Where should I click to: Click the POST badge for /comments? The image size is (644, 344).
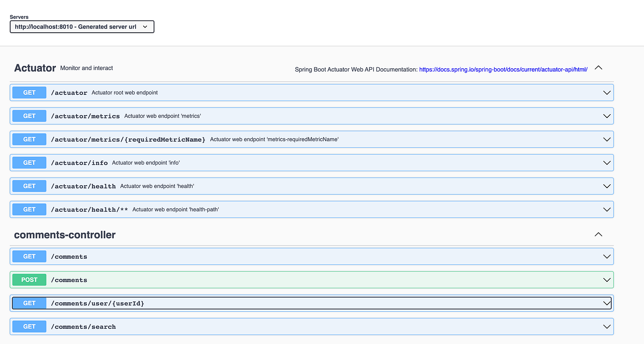tap(29, 280)
